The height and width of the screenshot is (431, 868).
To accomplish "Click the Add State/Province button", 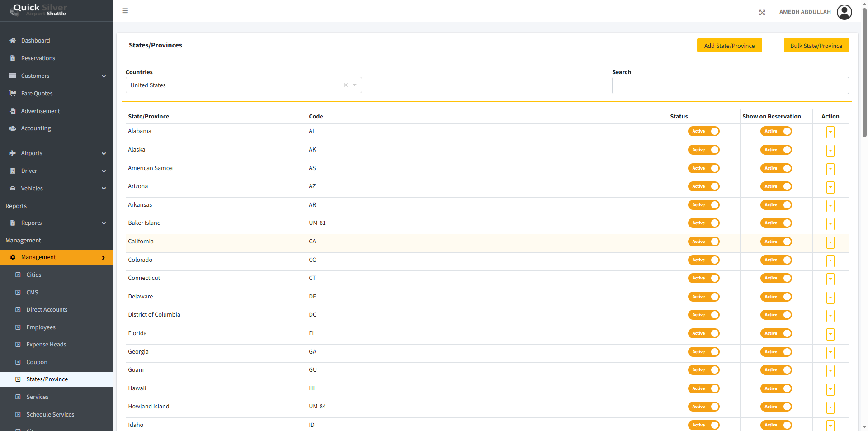I will pyautogui.click(x=729, y=46).
